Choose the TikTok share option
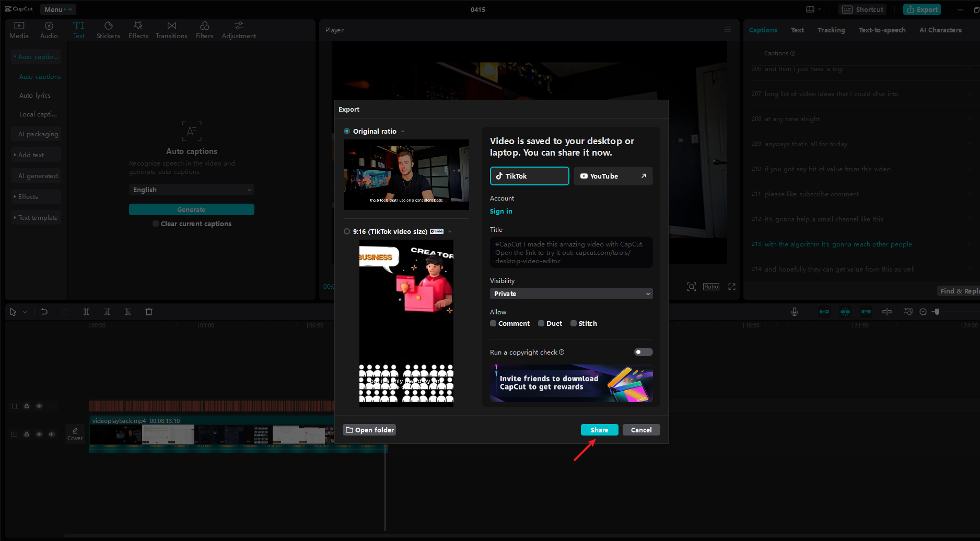The height and width of the screenshot is (541, 980). point(530,176)
